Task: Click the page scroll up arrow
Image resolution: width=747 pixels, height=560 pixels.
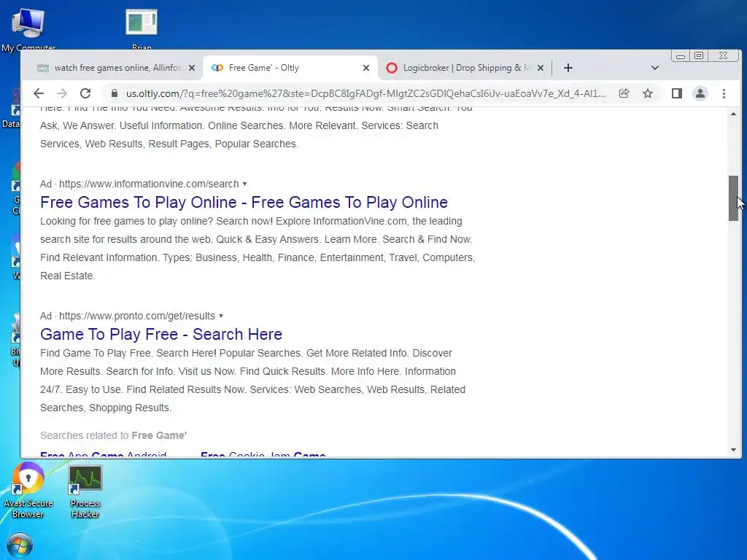Action: (733, 114)
